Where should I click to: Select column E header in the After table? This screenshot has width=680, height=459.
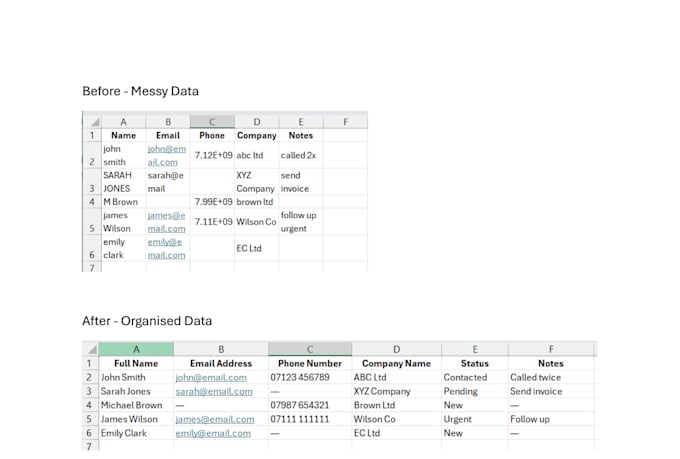tap(475, 349)
